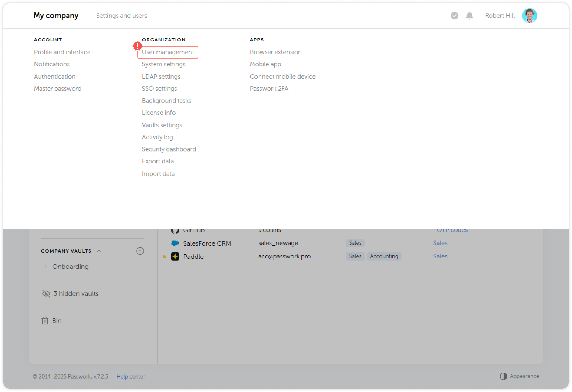Click the Paddle app icon

point(175,256)
